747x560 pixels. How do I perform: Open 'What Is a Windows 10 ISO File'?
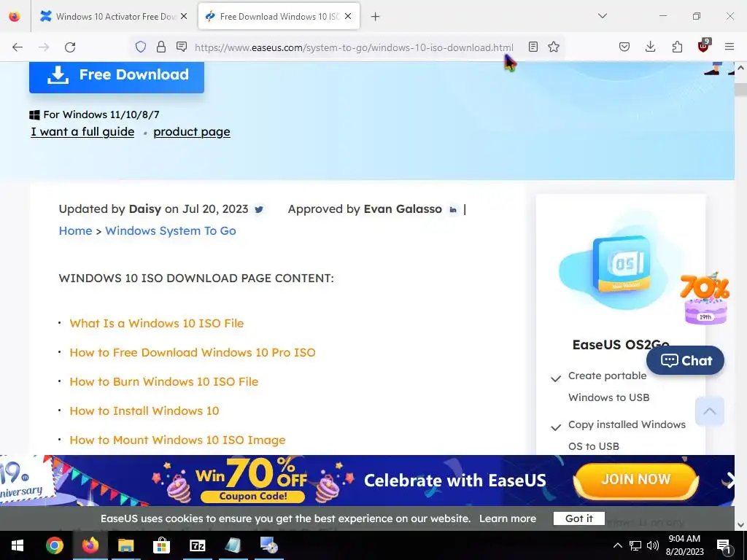tap(157, 323)
